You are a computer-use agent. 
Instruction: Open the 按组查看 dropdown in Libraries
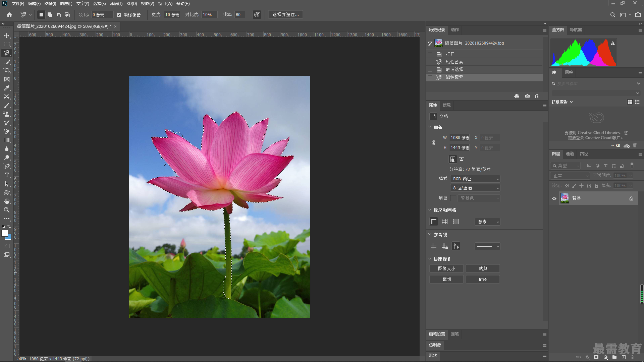coord(562,102)
